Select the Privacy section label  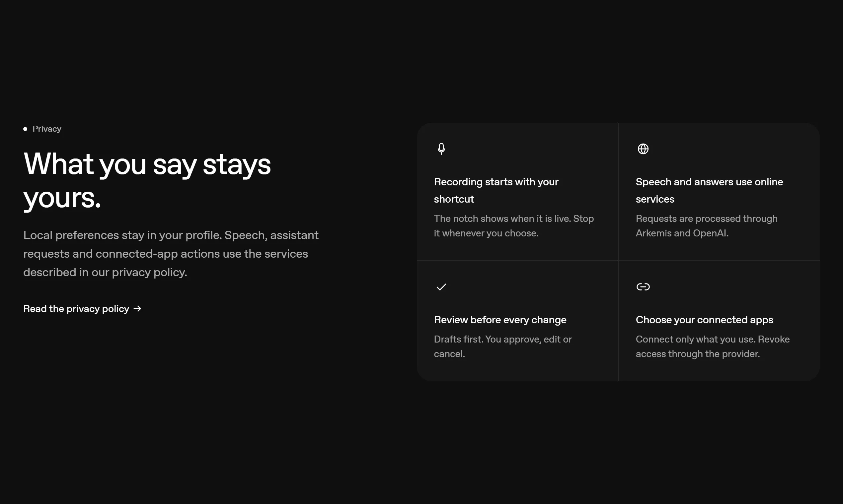click(47, 129)
